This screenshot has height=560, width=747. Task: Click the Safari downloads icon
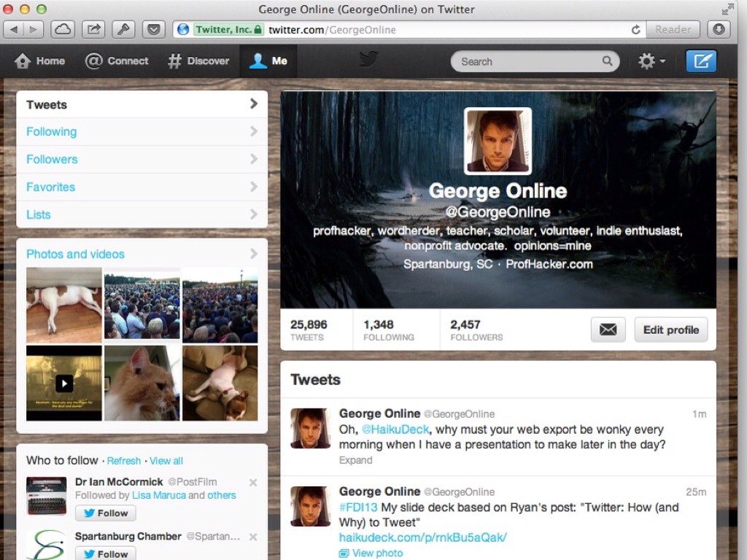(719, 30)
